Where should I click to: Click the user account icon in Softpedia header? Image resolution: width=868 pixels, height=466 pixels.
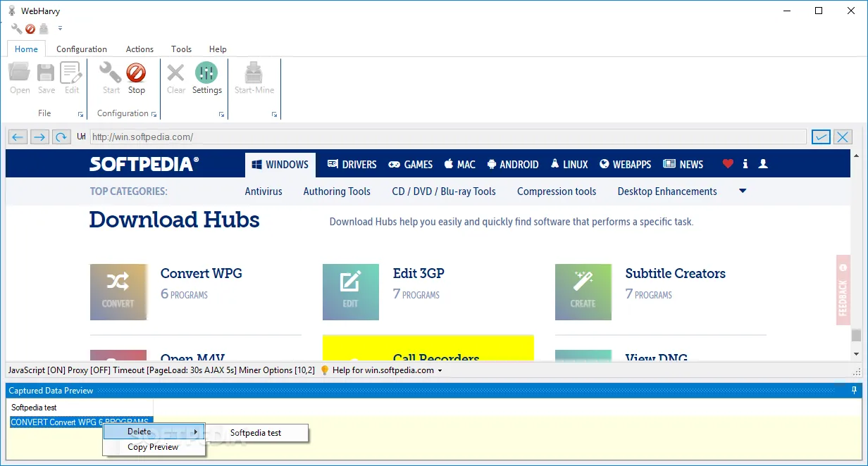[762, 164]
